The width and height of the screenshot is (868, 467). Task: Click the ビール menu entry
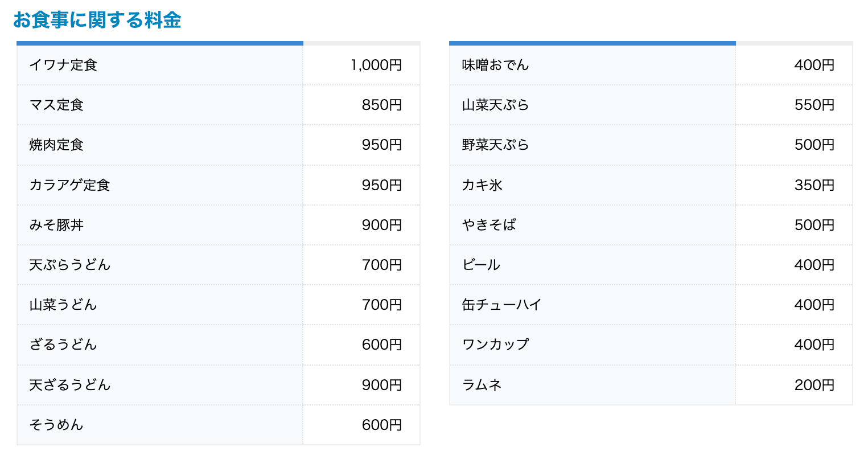pyautogui.click(x=481, y=265)
